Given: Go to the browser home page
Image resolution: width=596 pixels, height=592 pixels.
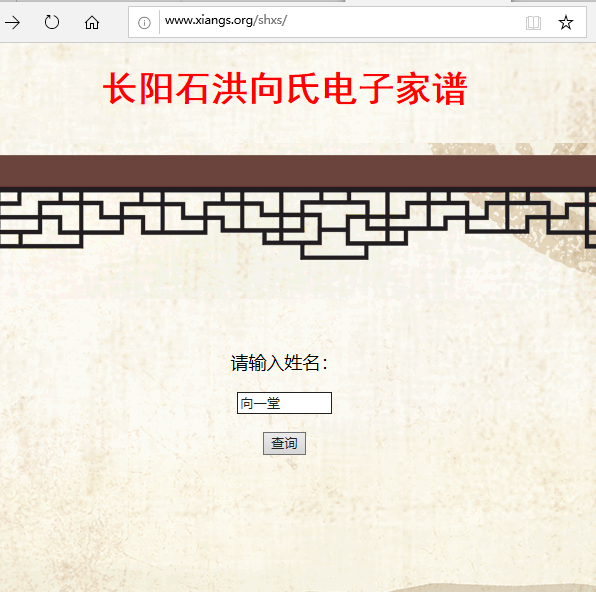Looking at the screenshot, I should pos(92,22).
